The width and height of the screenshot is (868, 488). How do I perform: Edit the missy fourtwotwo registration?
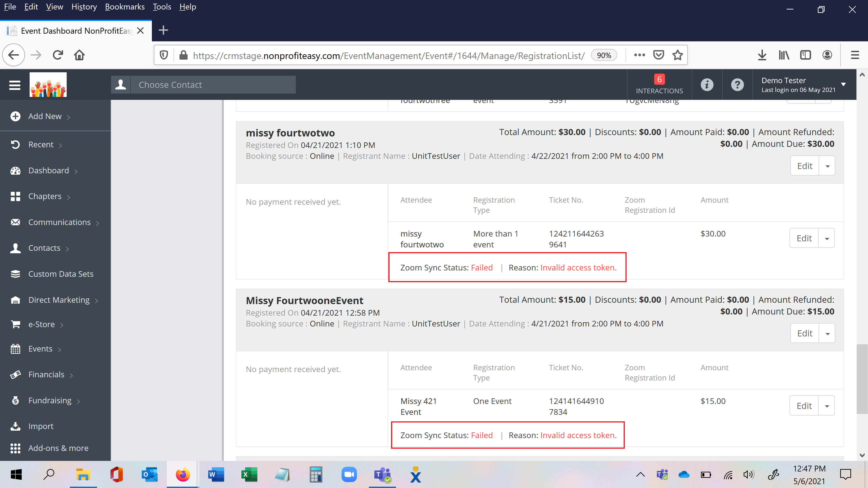pos(805,166)
